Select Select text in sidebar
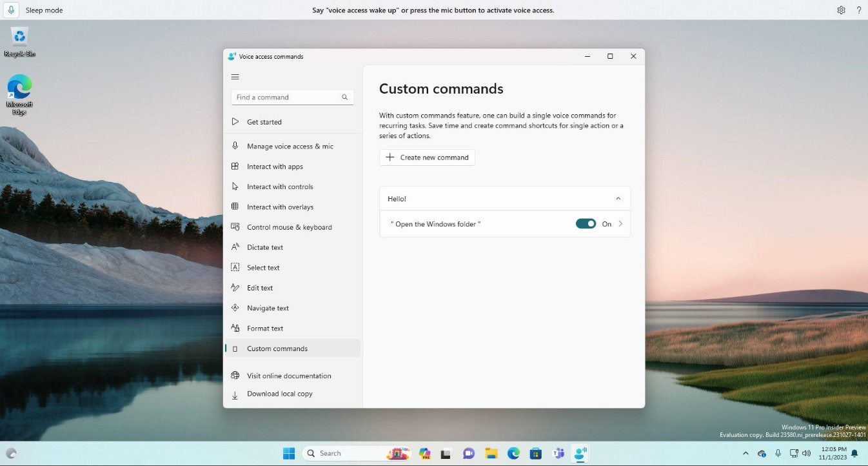The image size is (868, 466). coord(292,268)
